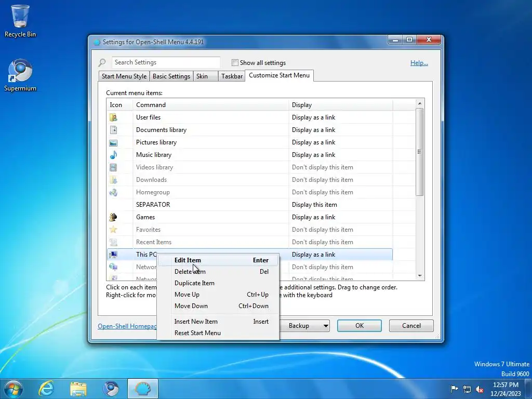This screenshot has height=399, width=532.
Task: Click 'Display as a link' for Games
Action: (313, 217)
